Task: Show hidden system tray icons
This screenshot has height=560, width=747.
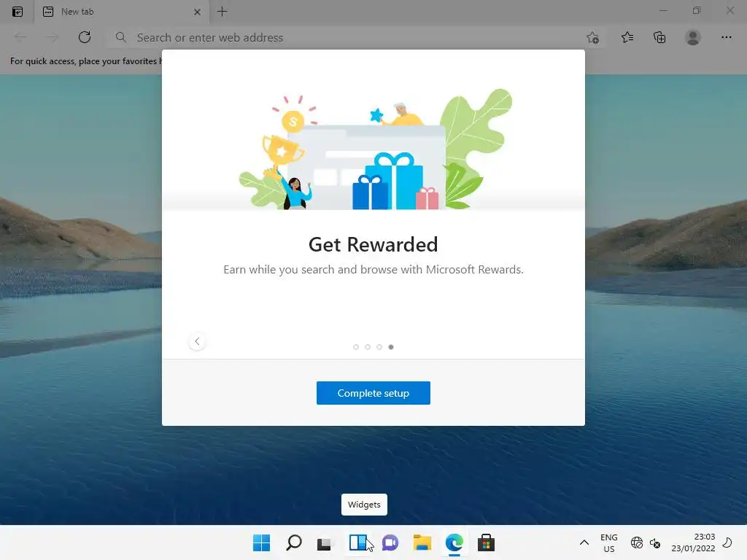Action: (584, 542)
